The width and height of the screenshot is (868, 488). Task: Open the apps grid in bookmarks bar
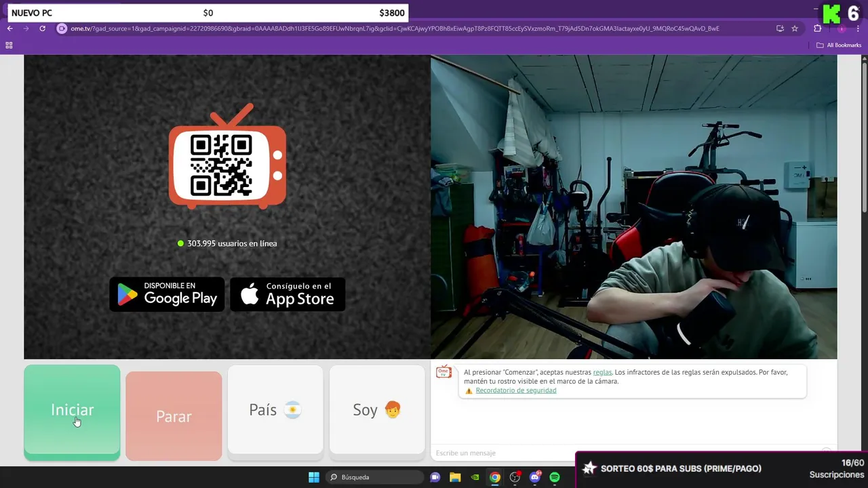[x=9, y=45]
